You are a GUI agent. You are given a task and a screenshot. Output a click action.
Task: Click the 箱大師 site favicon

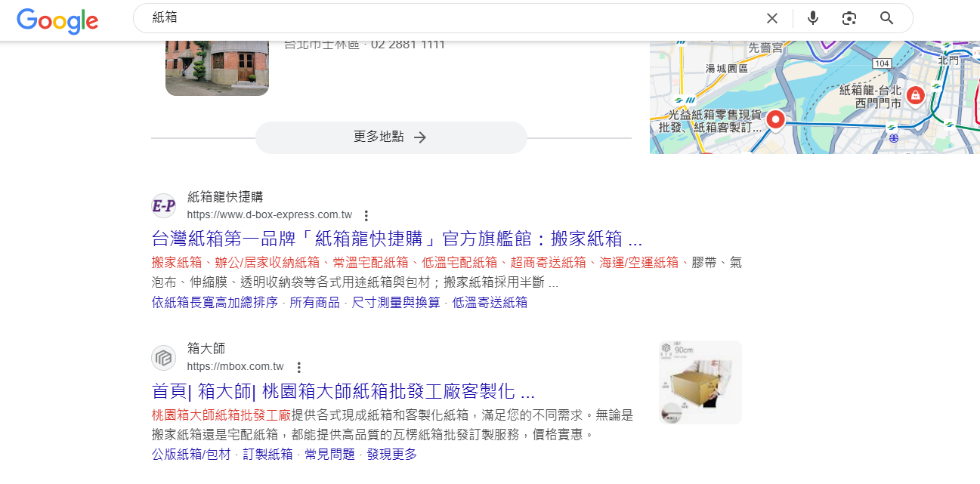[x=163, y=358]
